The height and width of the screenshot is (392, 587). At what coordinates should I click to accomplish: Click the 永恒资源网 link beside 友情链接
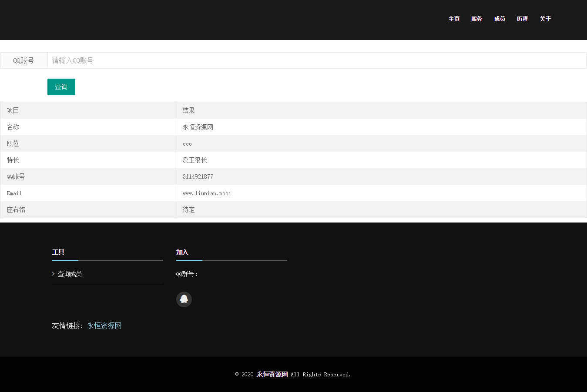[104, 326]
